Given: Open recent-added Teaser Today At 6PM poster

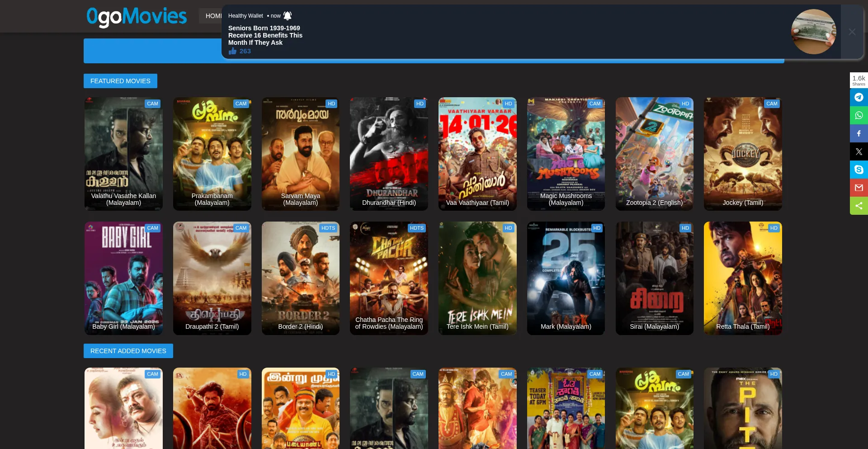Looking at the screenshot, I should click(566, 408).
